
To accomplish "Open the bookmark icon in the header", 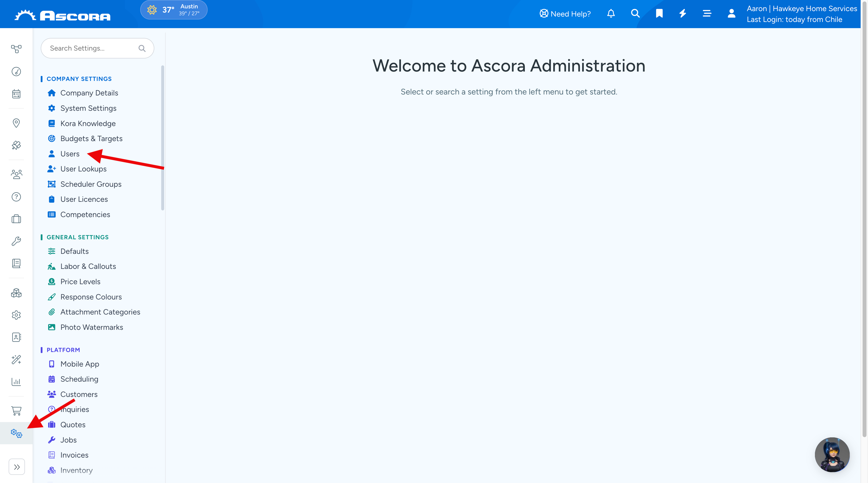I will [659, 14].
